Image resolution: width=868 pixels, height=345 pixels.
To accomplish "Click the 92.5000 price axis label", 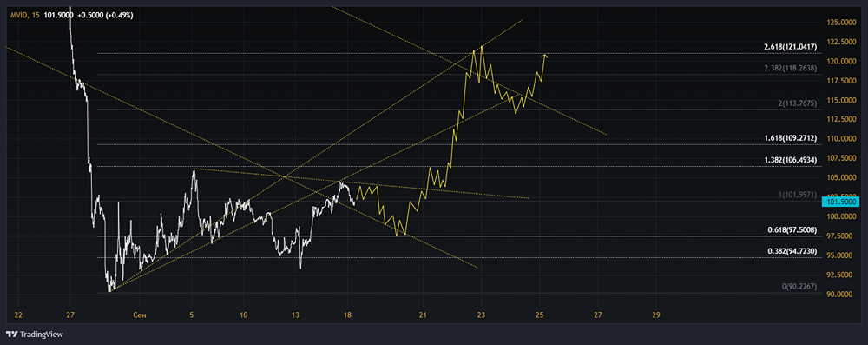I will 839,275.
